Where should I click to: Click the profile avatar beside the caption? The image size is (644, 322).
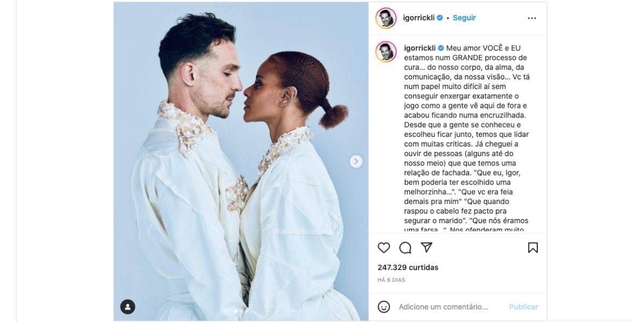click(x=386, y=51)
